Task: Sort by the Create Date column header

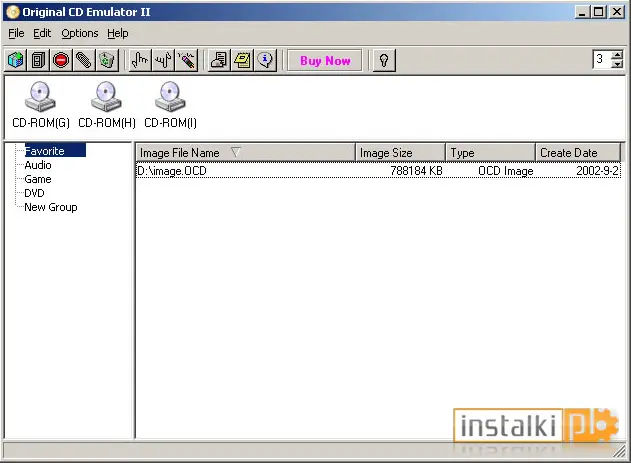Action: click(x=578, y=152)
